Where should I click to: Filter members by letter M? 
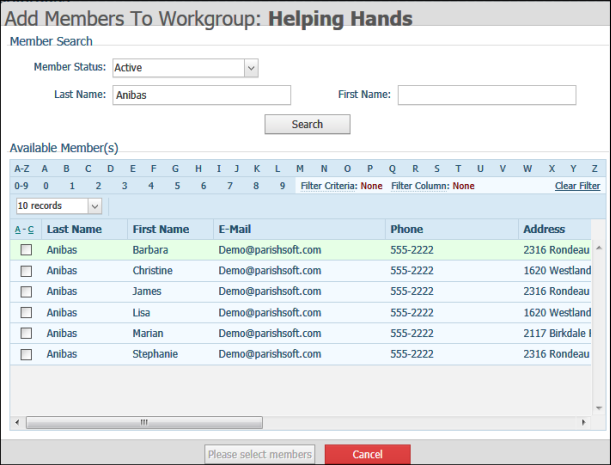pos(300,169)
